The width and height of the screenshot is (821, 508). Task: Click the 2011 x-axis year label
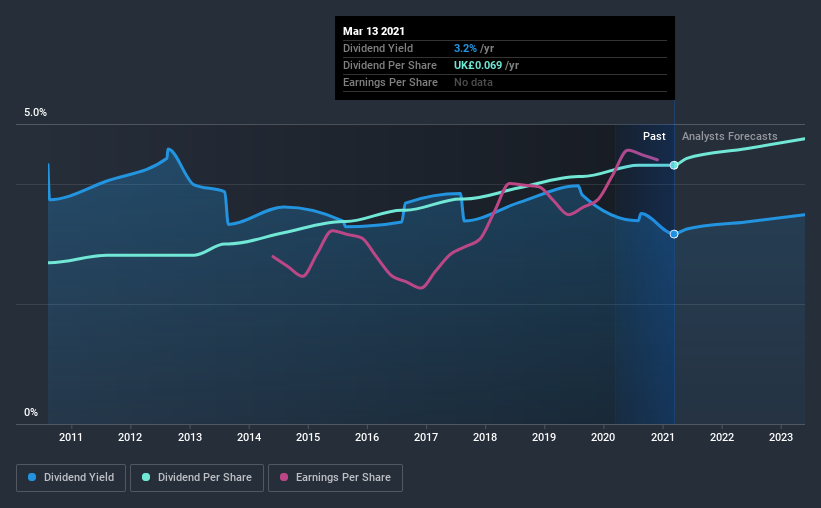click(71, 437)
